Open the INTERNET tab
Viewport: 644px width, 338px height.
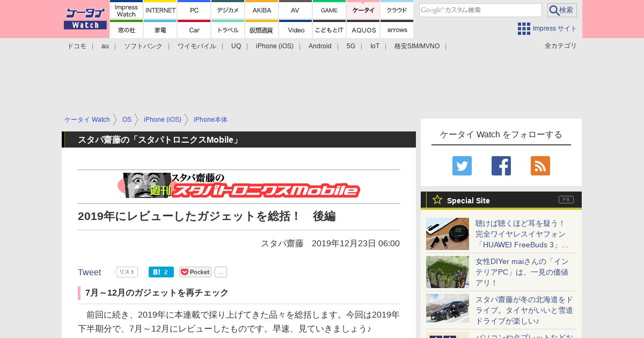click(160, 10)
